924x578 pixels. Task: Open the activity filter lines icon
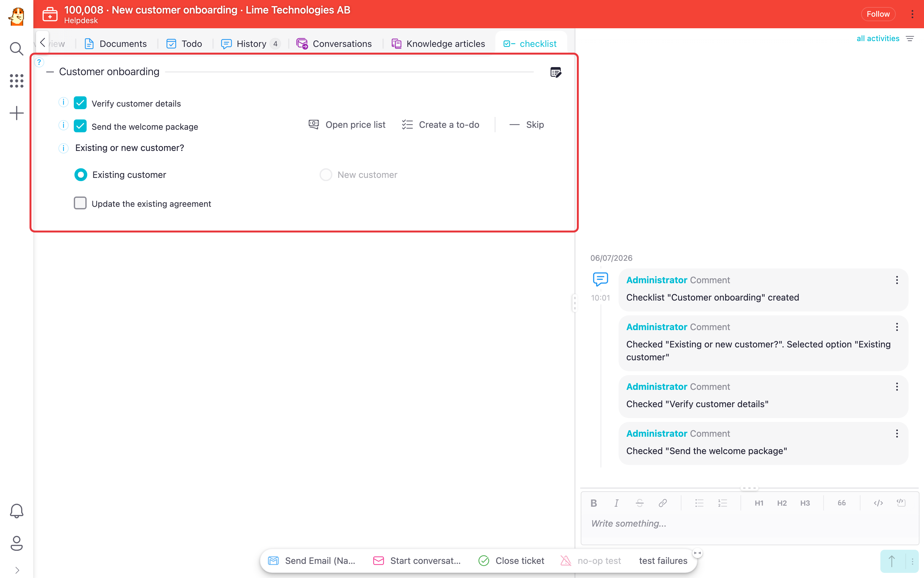[x=910, y=39]
